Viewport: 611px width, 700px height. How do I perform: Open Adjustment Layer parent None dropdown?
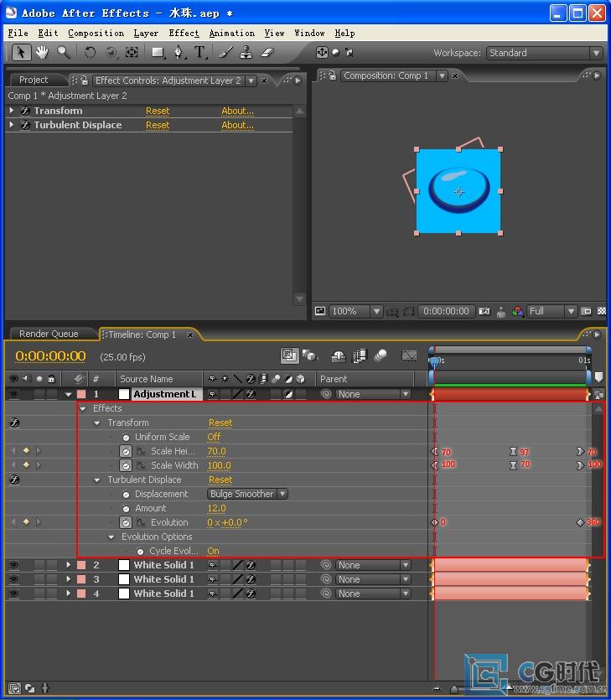[372, 394]
